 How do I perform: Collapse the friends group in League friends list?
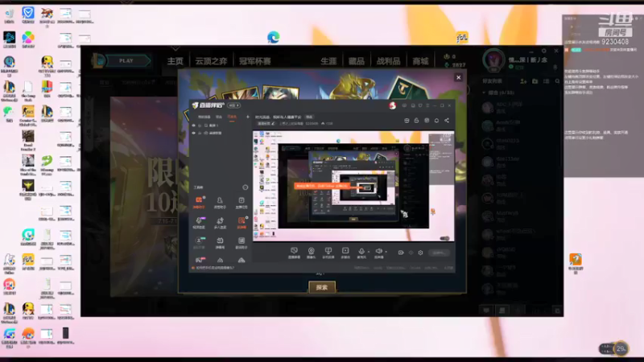[x=484, y=93]
